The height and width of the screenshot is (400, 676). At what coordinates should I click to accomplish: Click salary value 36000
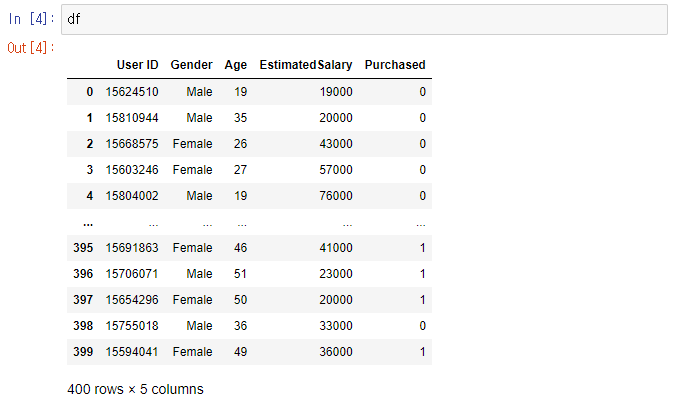click(x=336, y=352)
